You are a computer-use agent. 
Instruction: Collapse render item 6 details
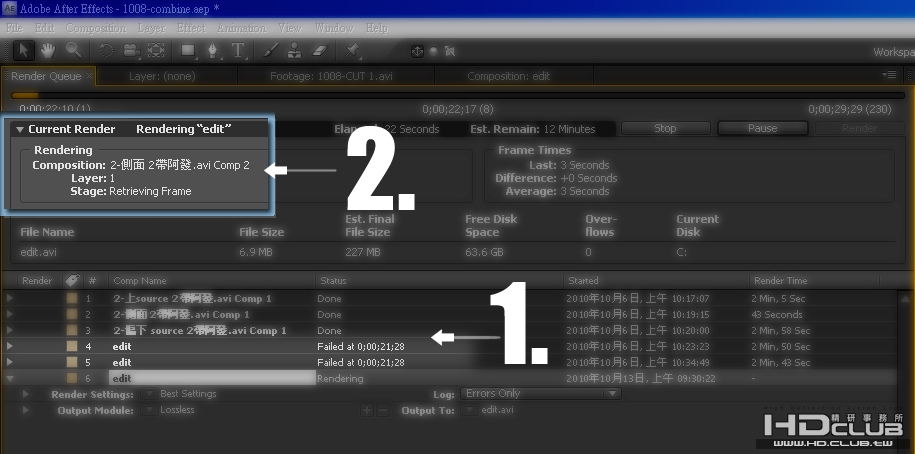10,378
